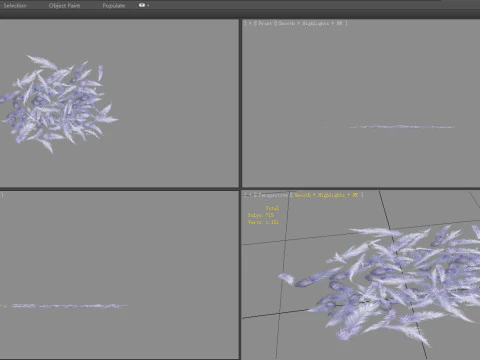The image size is (480, 360).
Task: Open Front viewport Smooth + Highlights shading menu
Action: (311, 23)
